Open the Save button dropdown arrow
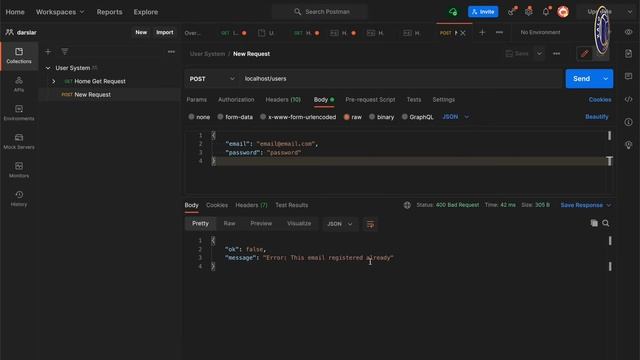The width and height of the screenshot is (640, 360). [539, 53]
